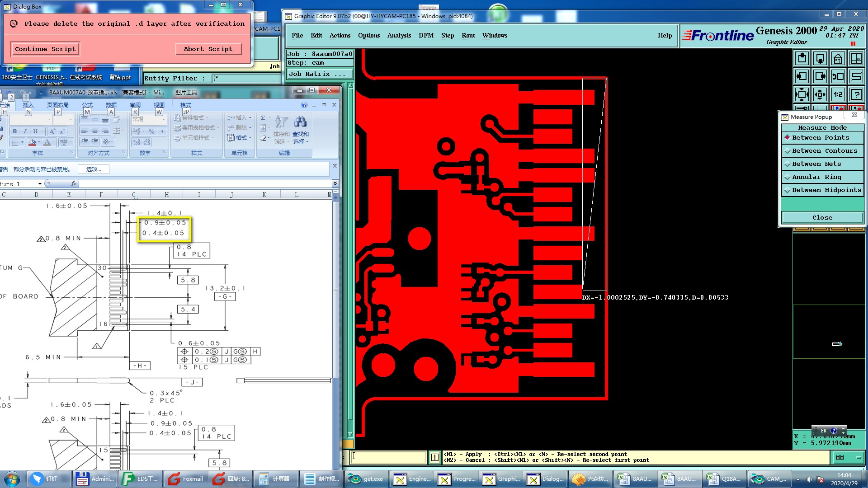Click Continue Script button
This screenshot has height=488, width=868.
45,49
